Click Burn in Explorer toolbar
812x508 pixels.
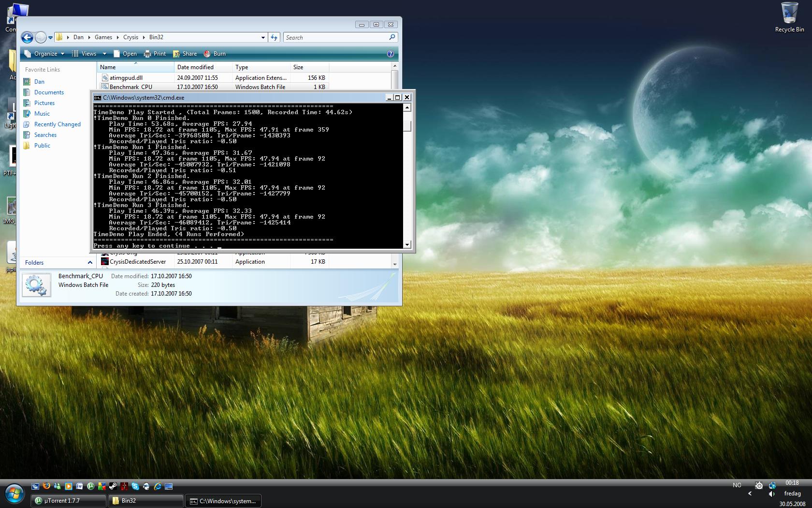[215, 54]
